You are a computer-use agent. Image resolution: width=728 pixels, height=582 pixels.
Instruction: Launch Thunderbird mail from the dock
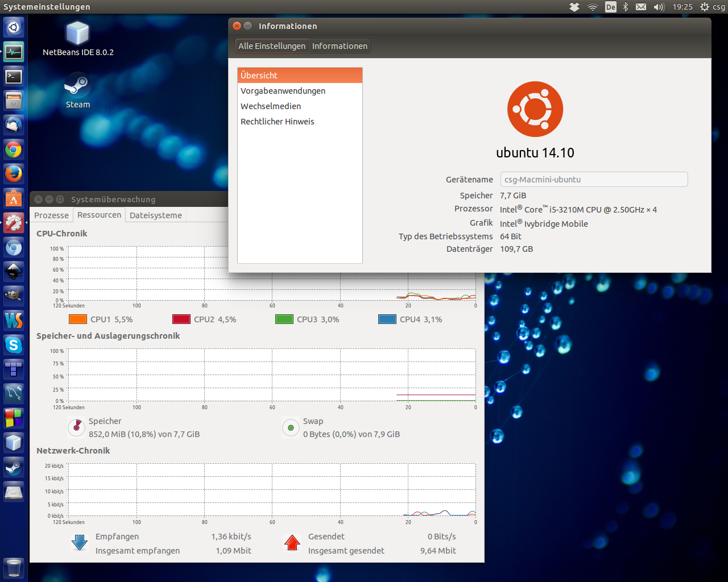[x=14, y=125]
